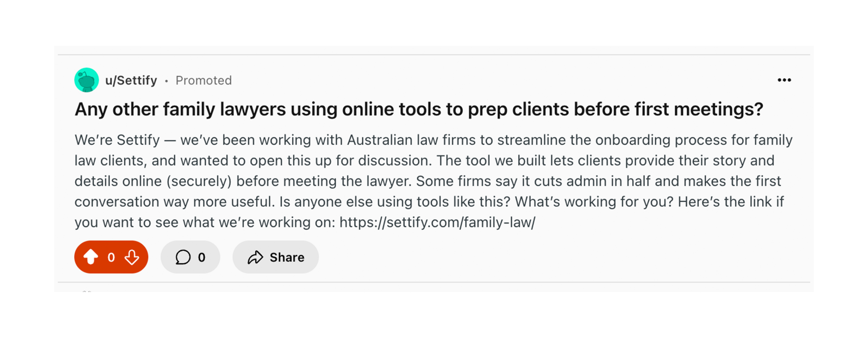Open the post titled 'Any other family lawyers'

419,109
